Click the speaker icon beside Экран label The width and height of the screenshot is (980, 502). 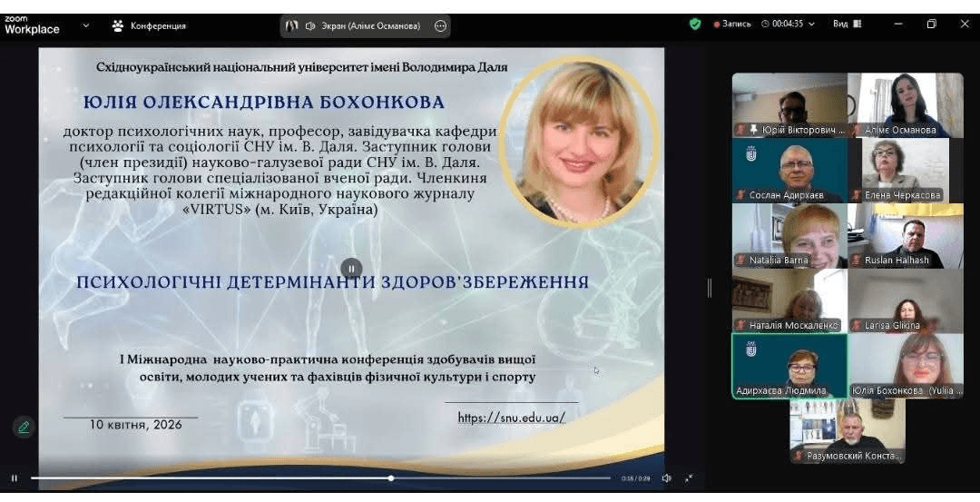pos(310,25)
